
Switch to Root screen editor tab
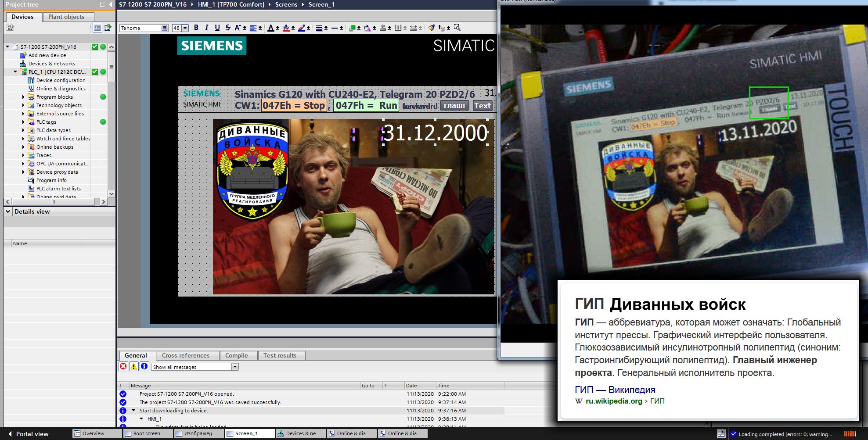tap(148, 433)
